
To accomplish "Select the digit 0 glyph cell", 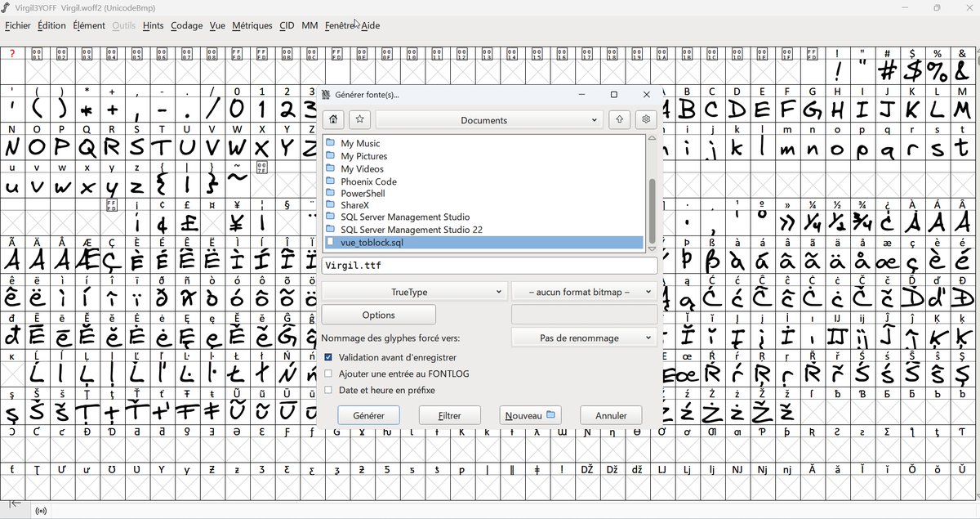I will coord(237,109).
